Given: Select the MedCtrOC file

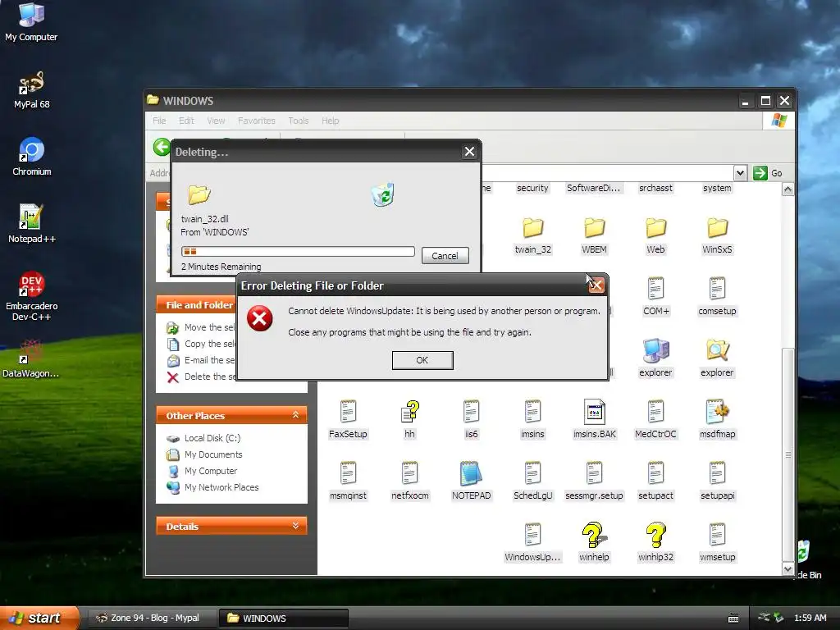Looking at the screenshot, I should click(x=655, y=420).
